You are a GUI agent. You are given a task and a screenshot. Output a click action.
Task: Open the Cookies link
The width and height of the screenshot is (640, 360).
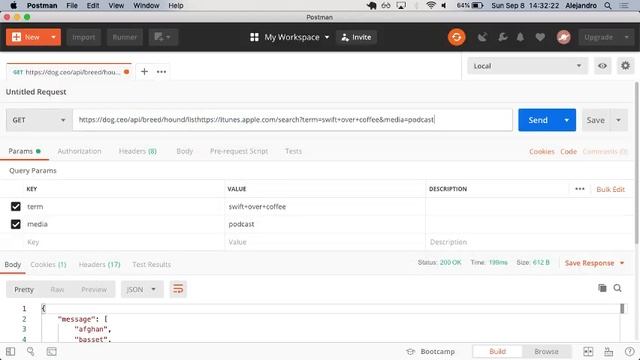[542, 151]
